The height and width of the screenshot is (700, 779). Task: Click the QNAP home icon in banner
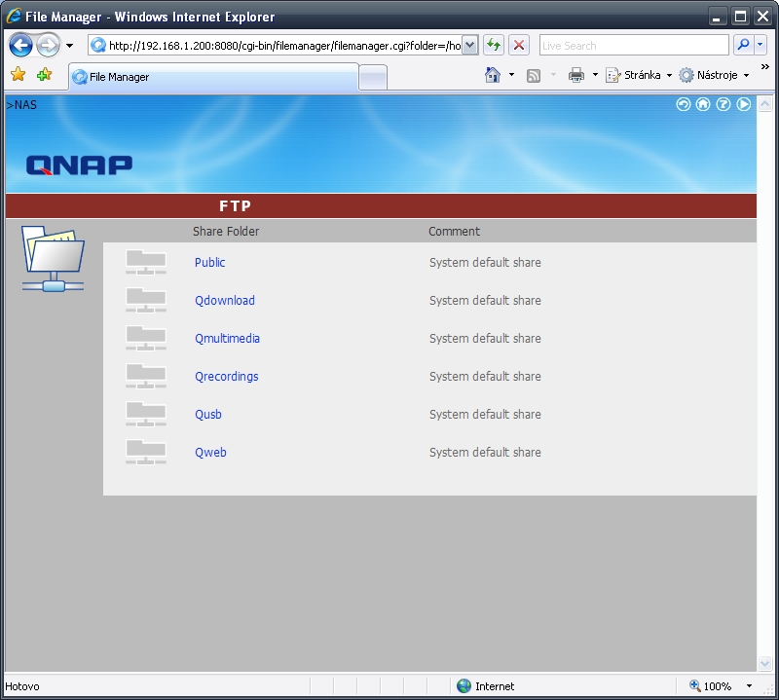[x=703, y=104]
